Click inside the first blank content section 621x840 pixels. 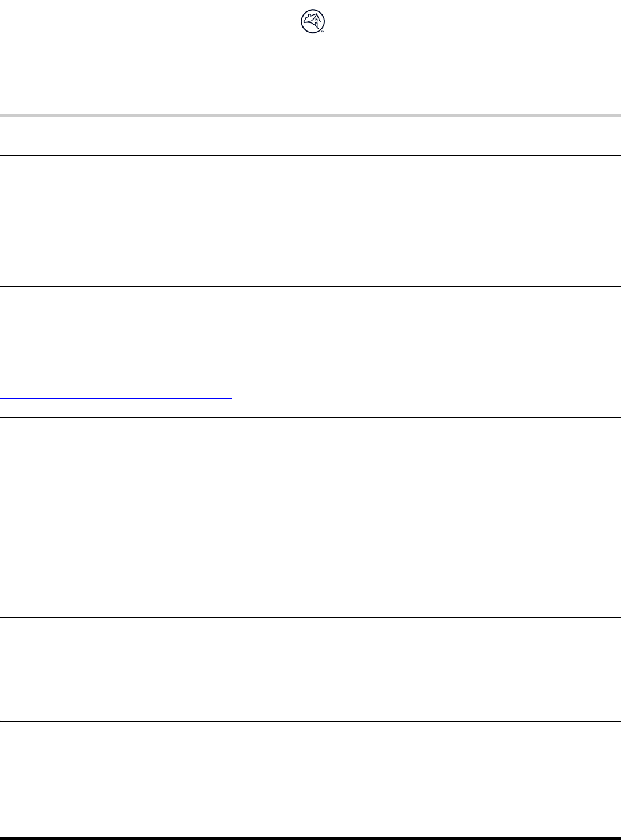pyautogui.click(x=310, y=221)
